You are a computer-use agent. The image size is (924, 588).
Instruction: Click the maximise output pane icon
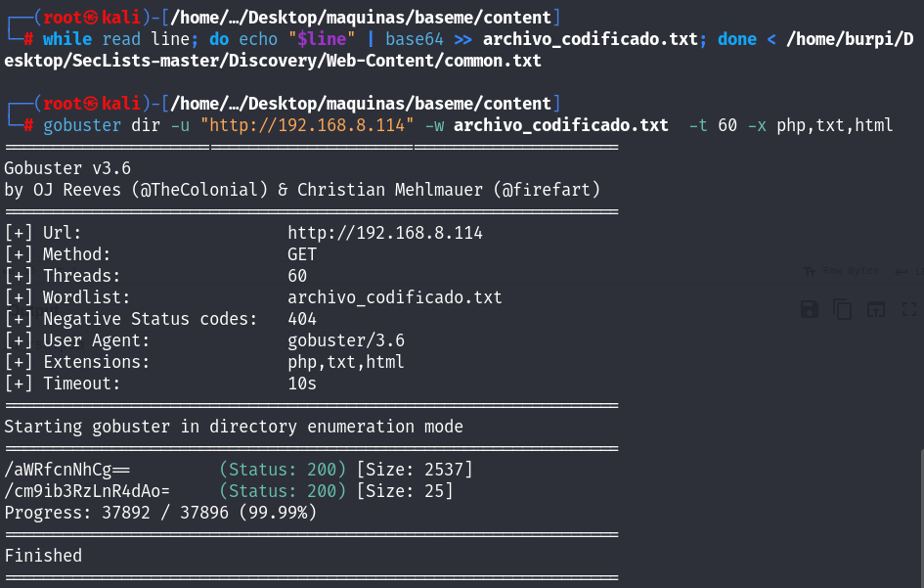click(x=909, y=309)
